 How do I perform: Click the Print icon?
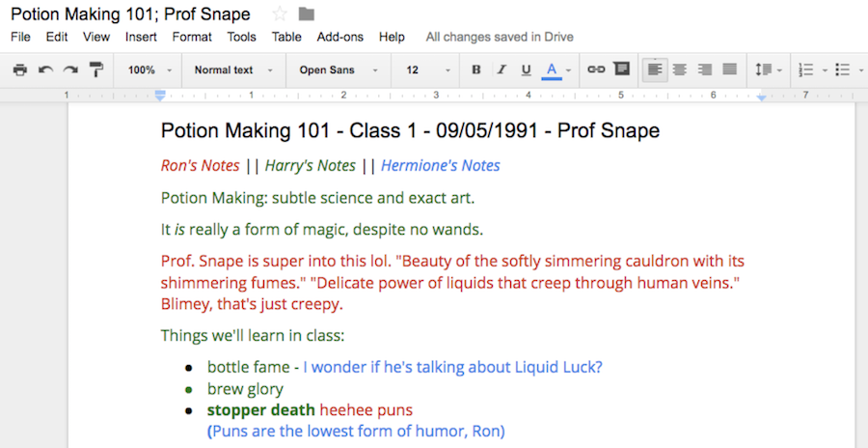coord(20,70)
